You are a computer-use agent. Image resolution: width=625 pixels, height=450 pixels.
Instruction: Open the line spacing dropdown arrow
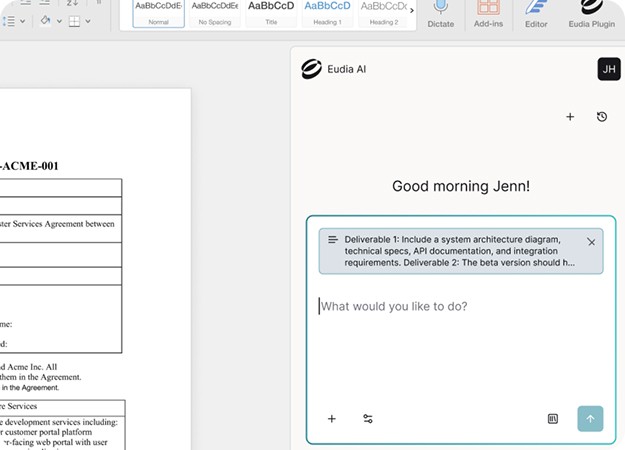23,21
